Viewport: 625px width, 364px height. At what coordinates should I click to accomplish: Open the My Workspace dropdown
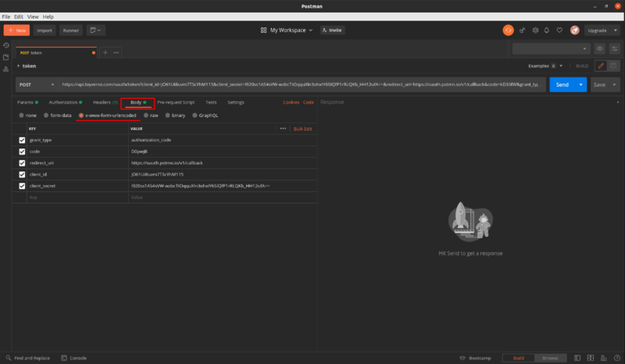[x=287, y=30]
